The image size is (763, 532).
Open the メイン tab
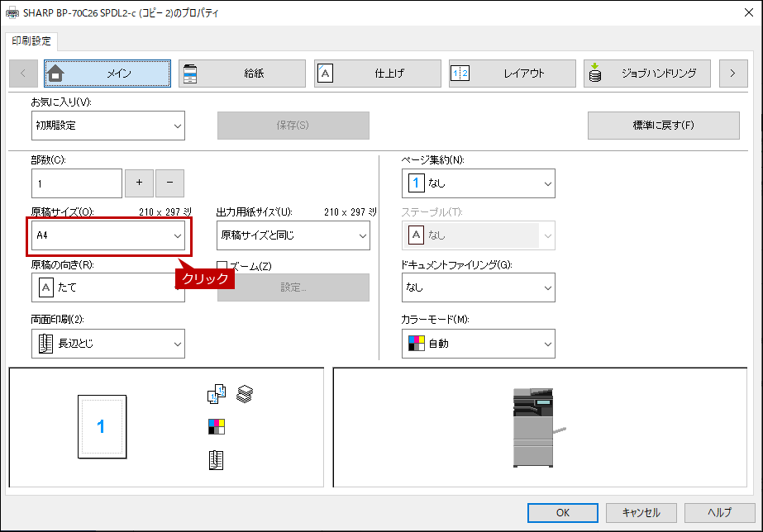107,74
